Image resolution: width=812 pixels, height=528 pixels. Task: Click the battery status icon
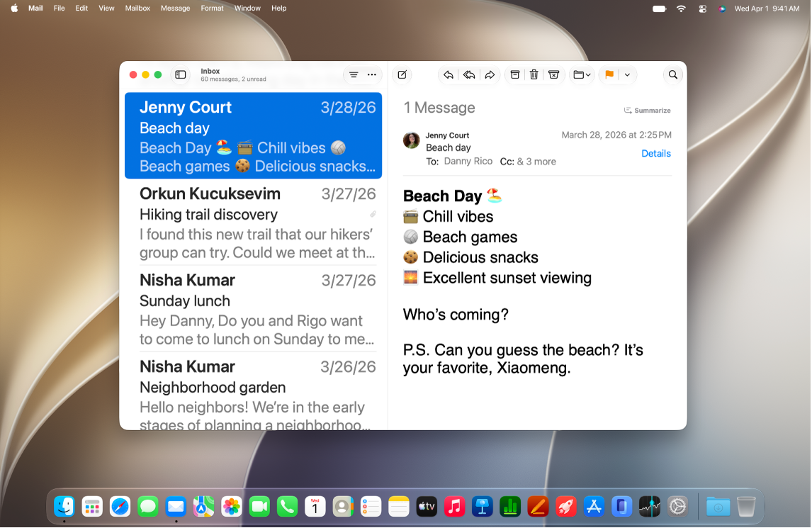(659, 9)
